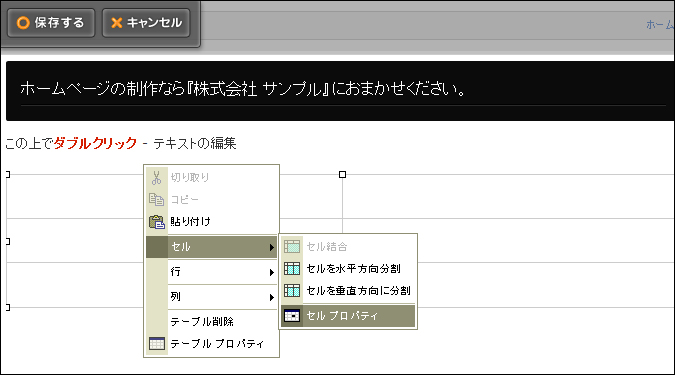Open the ホーム link at top right
The image size is (675, 375).
pos(660,25)
